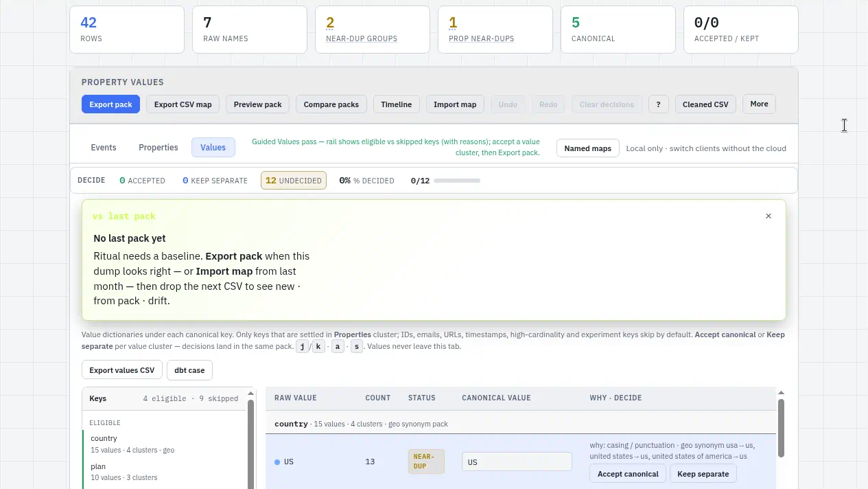Click Import map button
868x489 pixels.
click(x=455, y=104)
